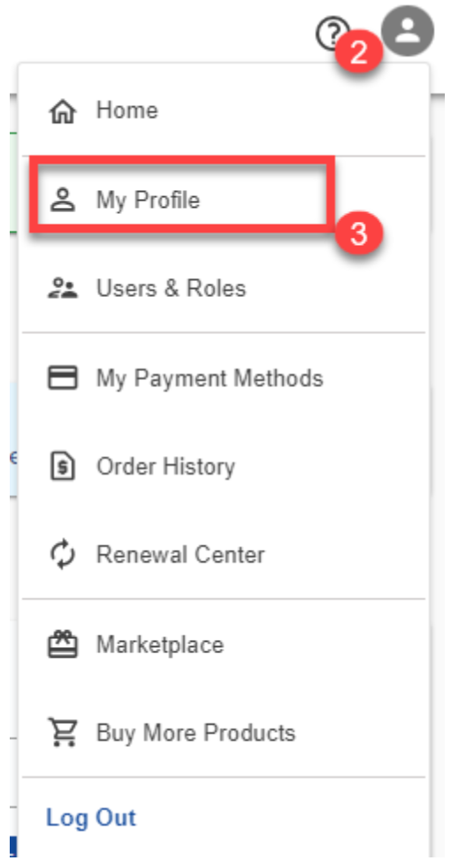Click the Renewal Center refresh arrows icon
Viewport: 451px width, 868px height.
(x=63, y=555)
